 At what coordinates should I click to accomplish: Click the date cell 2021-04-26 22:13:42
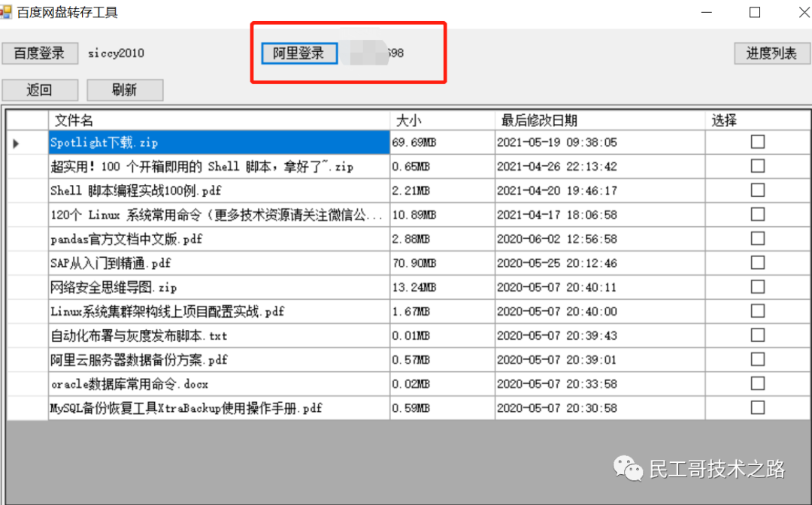coord(600,167)
